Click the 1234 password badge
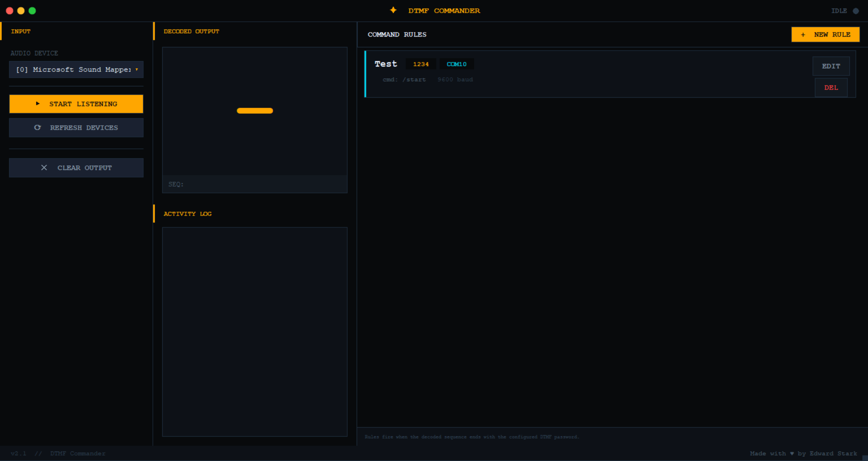The width and height of the screenshot is (868, 461). pos(421,64)
